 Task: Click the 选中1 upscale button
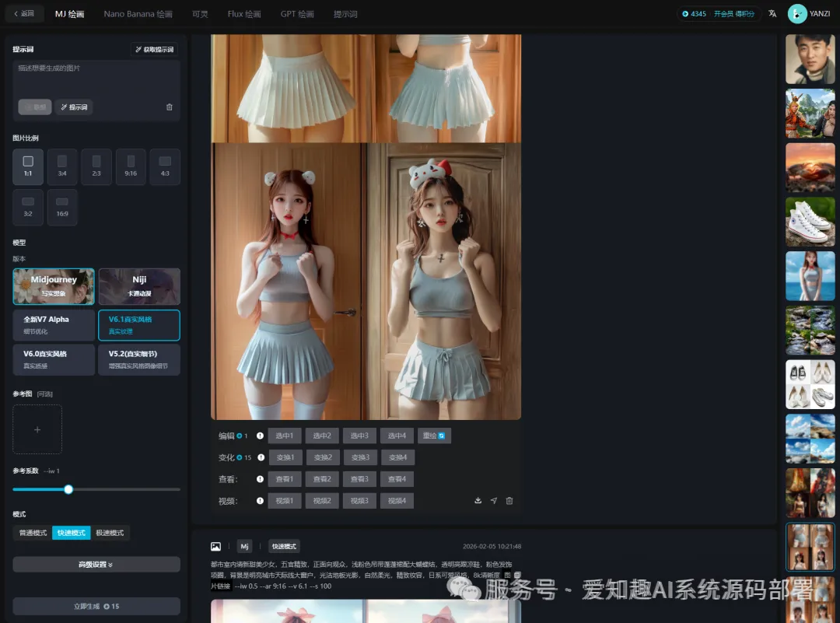point(285,436)
